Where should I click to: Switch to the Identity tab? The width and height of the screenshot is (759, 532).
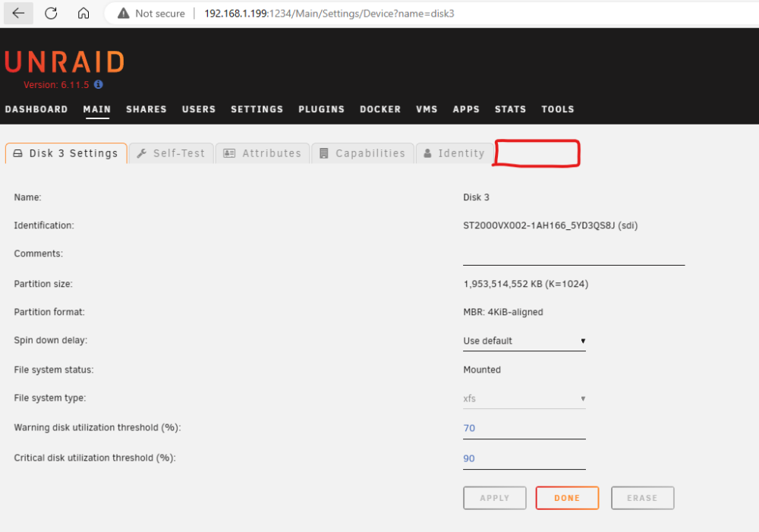pyautogui.click(x=454, y=153)
